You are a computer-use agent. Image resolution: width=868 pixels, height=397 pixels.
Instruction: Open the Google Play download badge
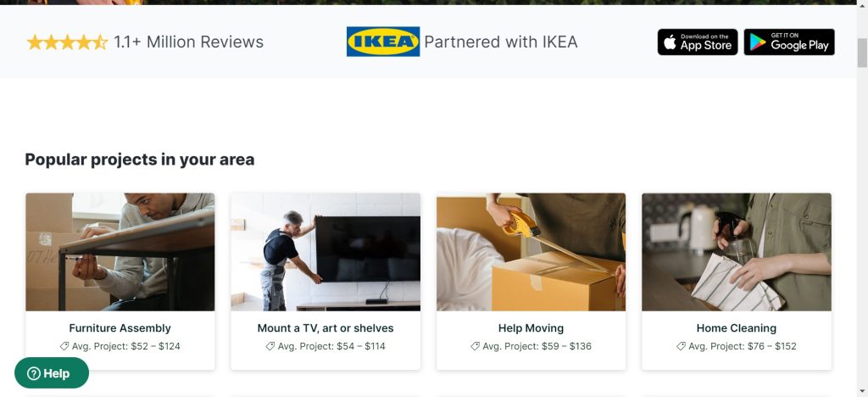[789, 42]
